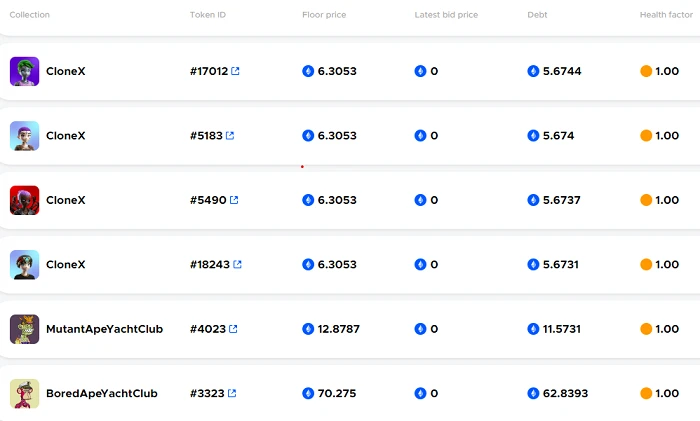The image size is (700, 421).
Task: Click the red-background CloneX #5490 avatar
Action: pyautogui.click(x=25, y=200)
